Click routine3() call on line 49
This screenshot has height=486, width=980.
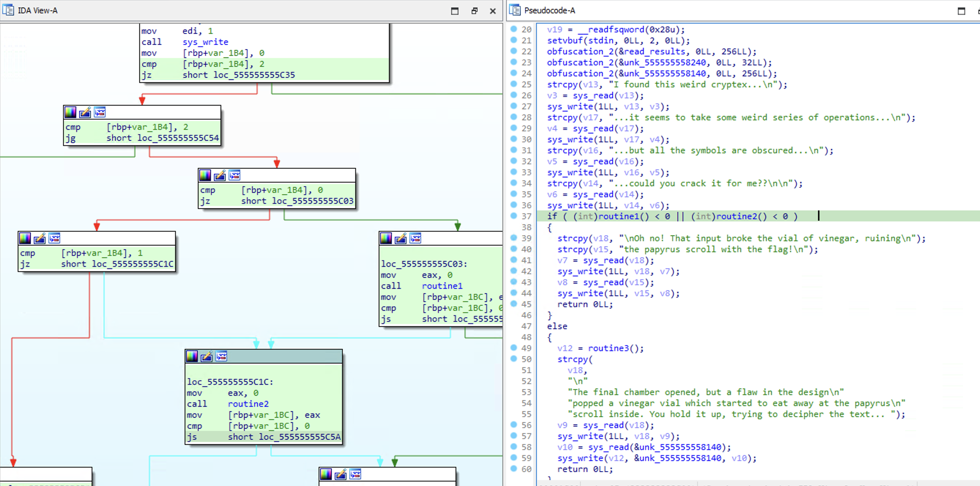click(613, 348)
